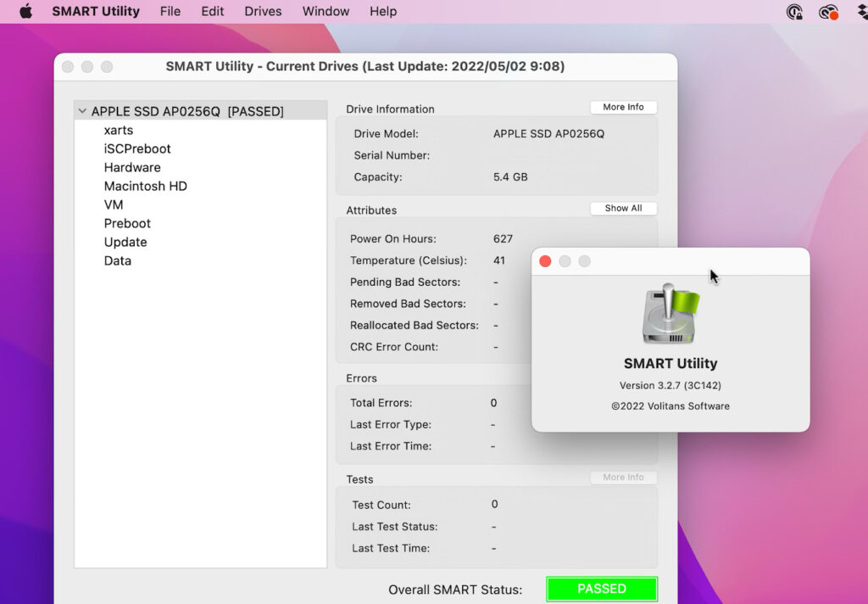Image resolution: width=868 pixels, height=604 pixels.
Task: Open the Window menu
Action: (x=325, y=11)
